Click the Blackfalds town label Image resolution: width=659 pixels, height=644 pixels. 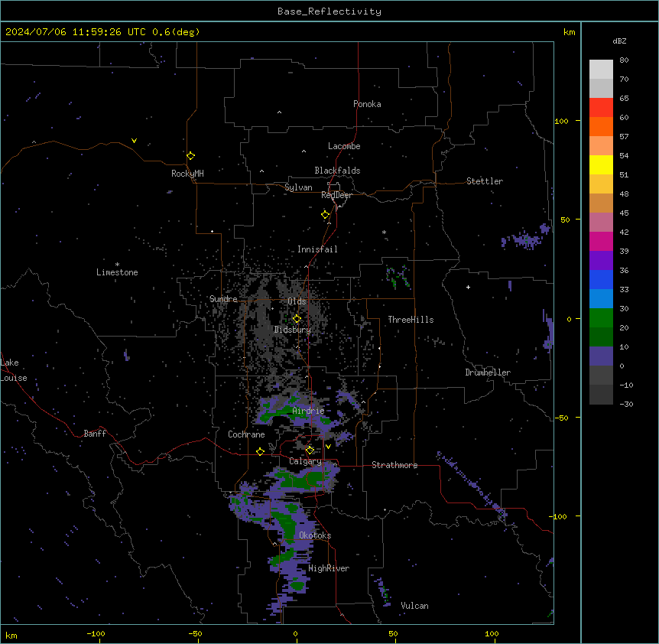coord(337,171)
